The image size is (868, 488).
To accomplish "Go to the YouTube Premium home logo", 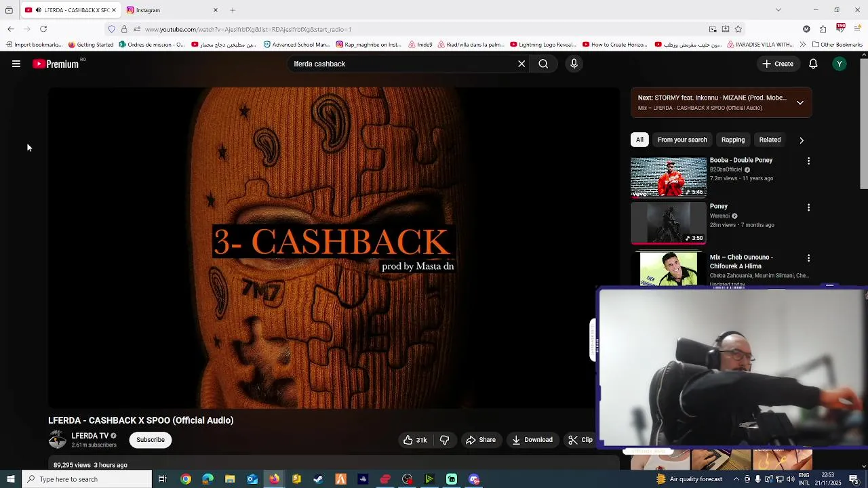I will [56, 64].
